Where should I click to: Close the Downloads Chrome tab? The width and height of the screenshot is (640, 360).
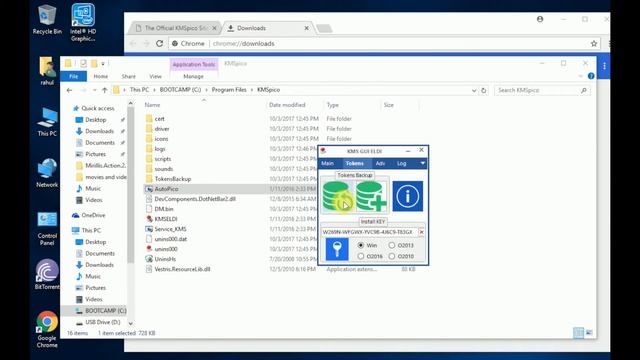[307, 28]
